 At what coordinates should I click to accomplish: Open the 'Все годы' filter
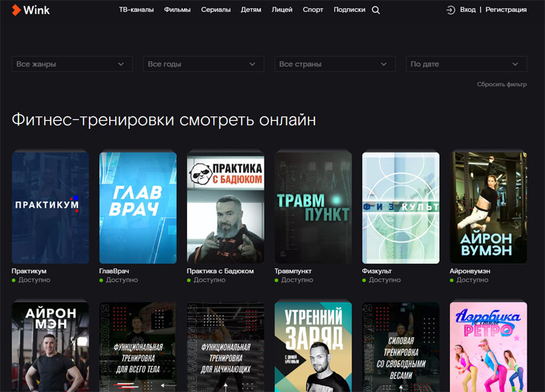click(203, 64)
